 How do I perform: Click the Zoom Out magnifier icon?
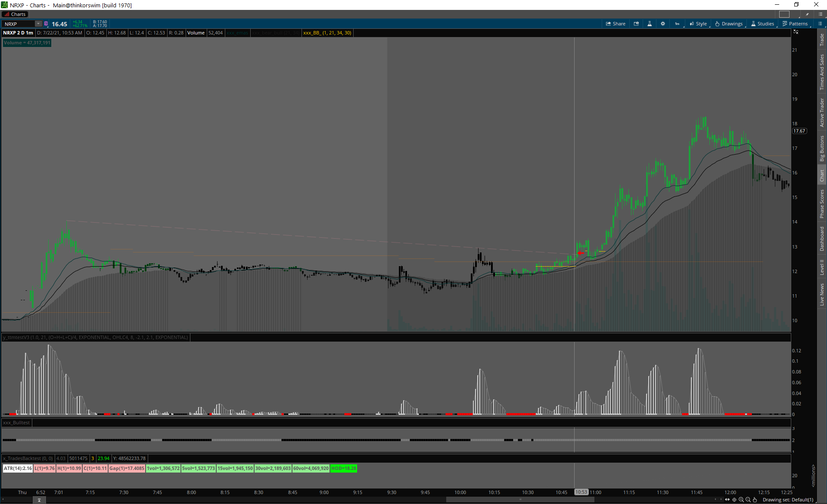click(748, 500)
